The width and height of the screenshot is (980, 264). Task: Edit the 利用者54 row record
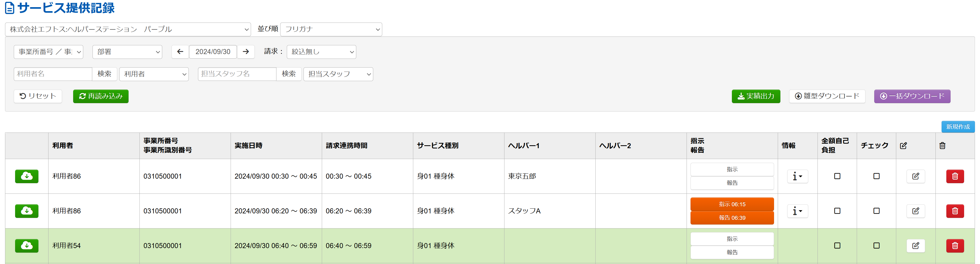tap(915, 246)
